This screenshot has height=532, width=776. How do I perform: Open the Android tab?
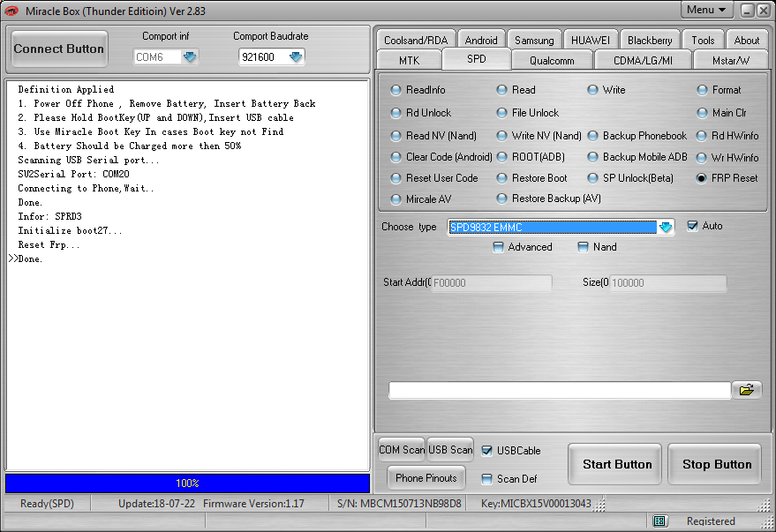point(481,40)
